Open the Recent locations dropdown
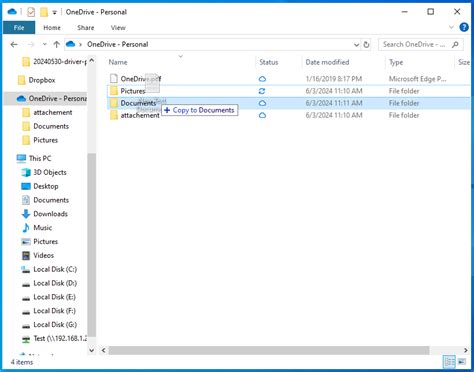The image size is (474, 372). point(44,44)
